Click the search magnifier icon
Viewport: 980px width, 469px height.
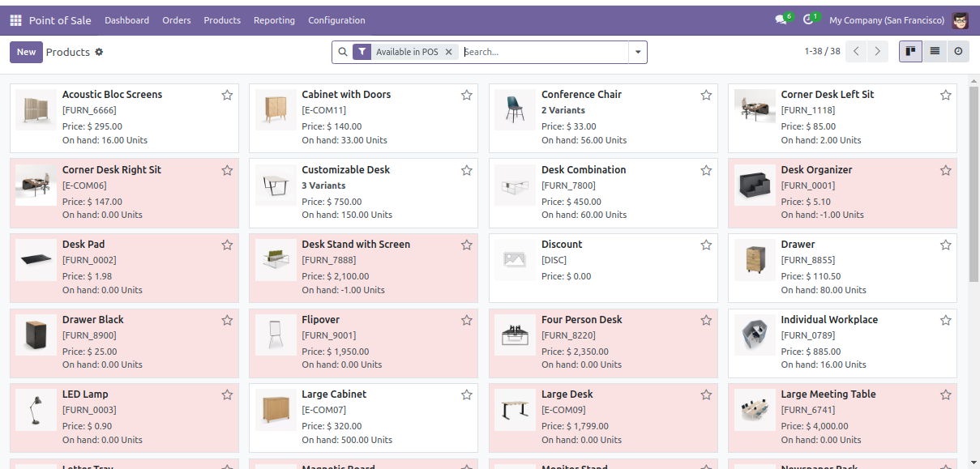343,52
